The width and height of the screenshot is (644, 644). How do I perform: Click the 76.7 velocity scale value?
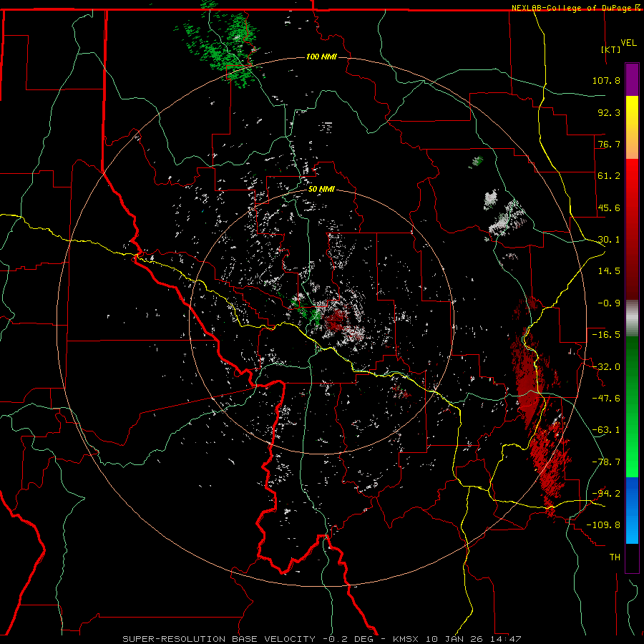(x=609, y=144)
